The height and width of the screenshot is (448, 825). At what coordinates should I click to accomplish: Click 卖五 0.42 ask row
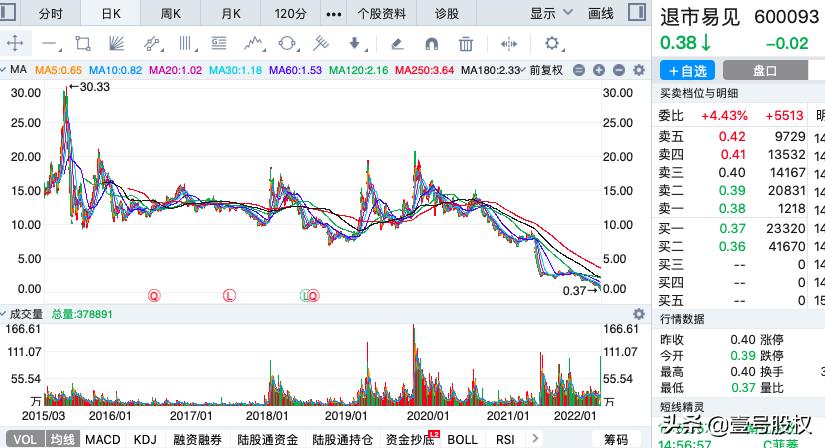click(732, 136)
